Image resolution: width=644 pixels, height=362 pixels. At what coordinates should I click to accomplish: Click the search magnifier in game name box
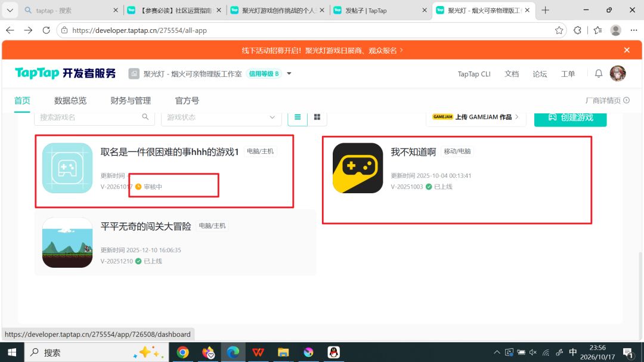tap(145, 117)
